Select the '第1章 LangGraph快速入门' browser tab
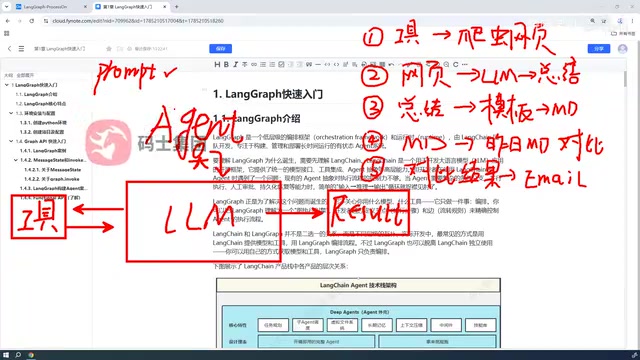This screenshot has height=360, width=640. (131, 7)
